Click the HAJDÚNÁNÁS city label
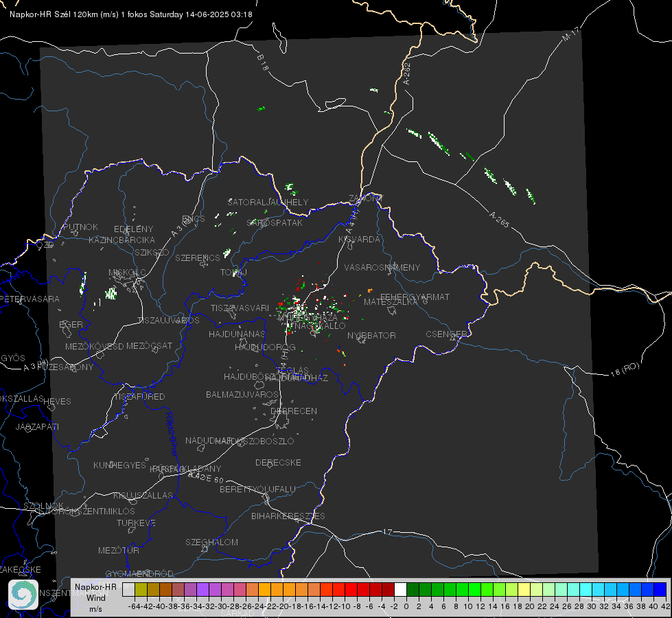Viewport: 672px width, 618px height. pos(237,334)
